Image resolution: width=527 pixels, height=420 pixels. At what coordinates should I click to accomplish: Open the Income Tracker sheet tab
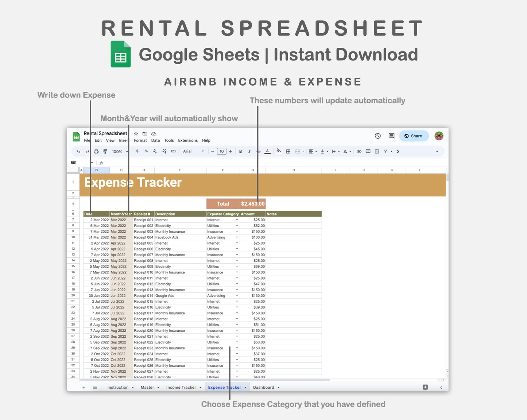point(181,387)
